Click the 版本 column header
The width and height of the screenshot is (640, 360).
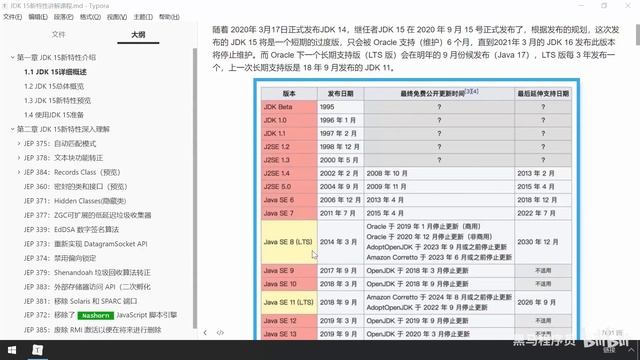point(289,93)
